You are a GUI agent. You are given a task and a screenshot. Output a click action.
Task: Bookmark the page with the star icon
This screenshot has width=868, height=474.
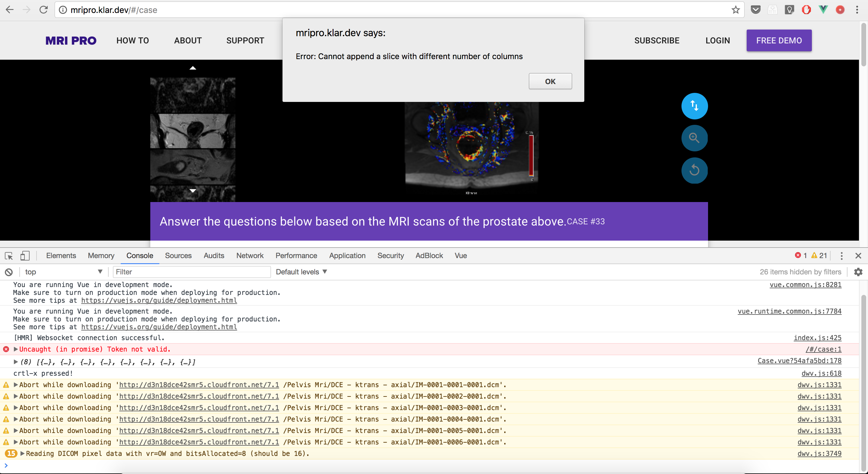(x=736, y=10)
